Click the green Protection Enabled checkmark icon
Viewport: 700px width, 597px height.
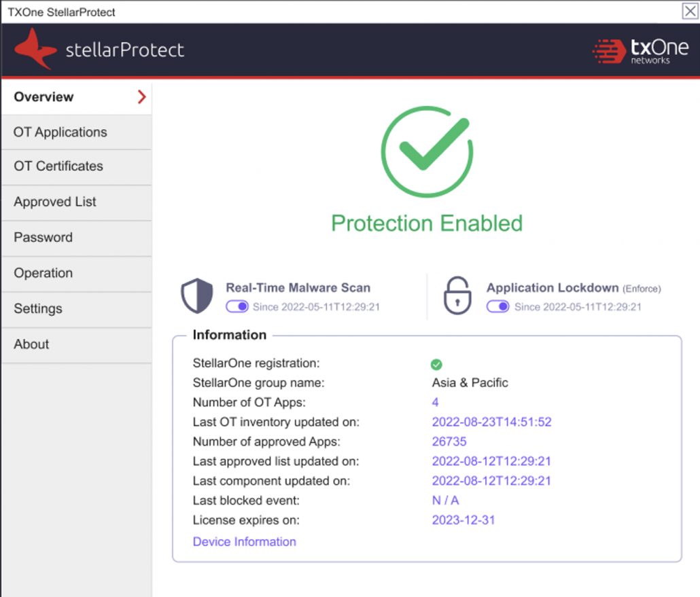click(427, 151)
